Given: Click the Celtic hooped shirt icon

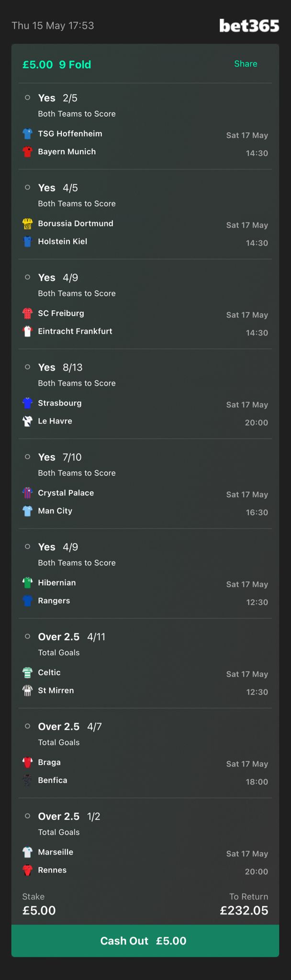Looking at the screenshot, I should 28,673.
